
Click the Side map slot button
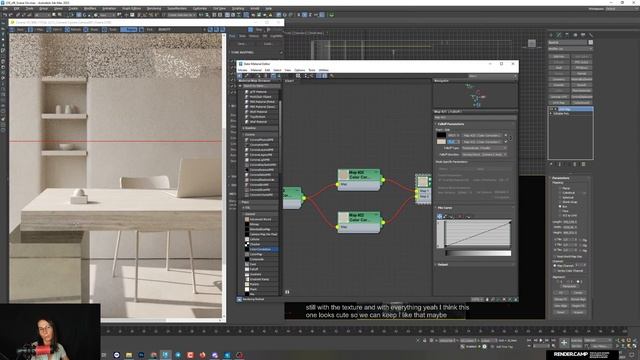point(482,142)
